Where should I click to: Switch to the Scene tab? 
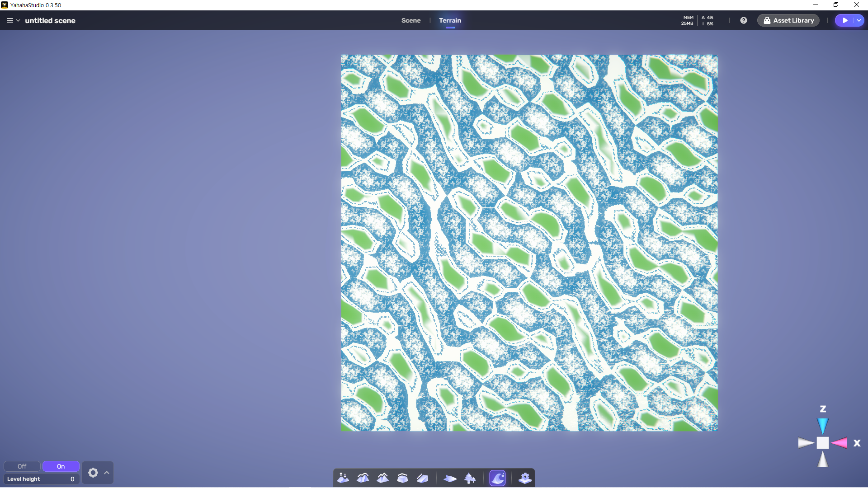click(410, 20)
